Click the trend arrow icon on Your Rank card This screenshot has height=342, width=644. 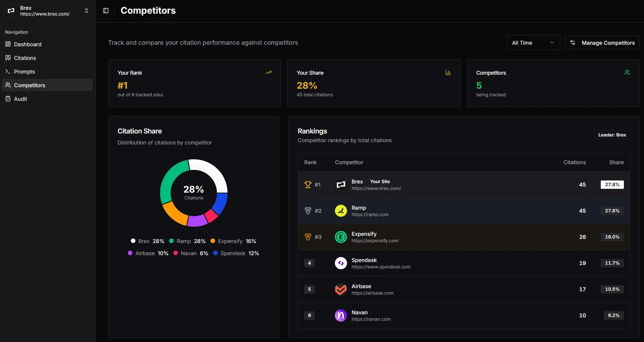click(269, 72)
